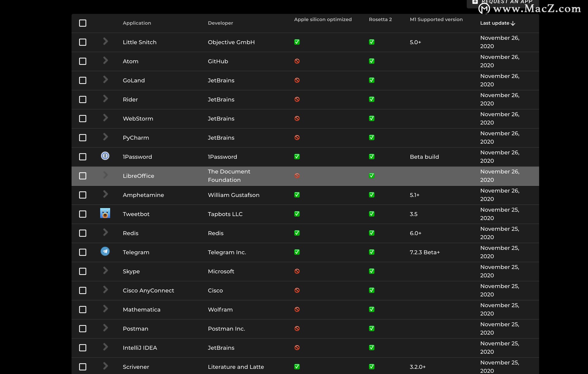Click The Document Foundation developer name
Image resolution: width=588 pixels, height=374 pixels.
(229, 176)
